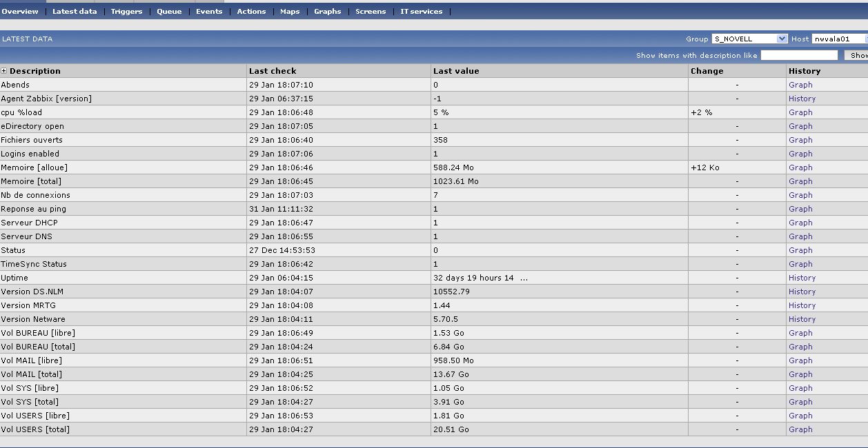This screenshot has height=448, width=868.
Task: Open the IT services menu item
Action: 422,11
